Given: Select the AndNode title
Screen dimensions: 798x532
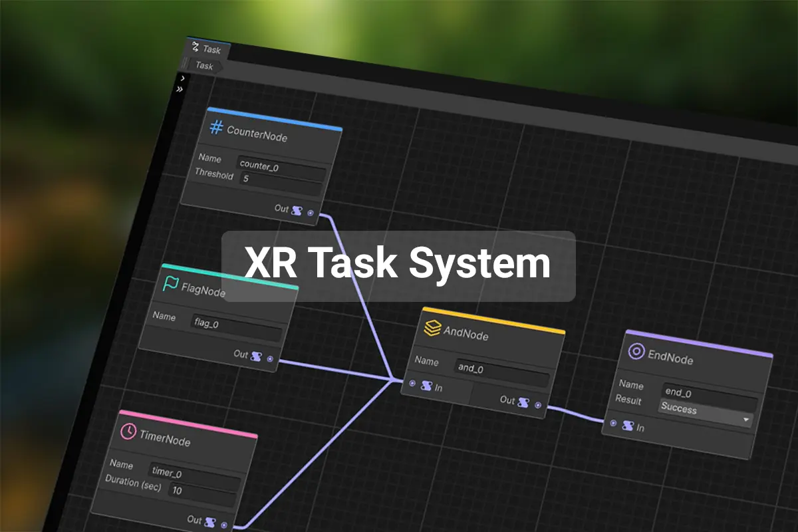Looking at the screenshot, I should [466, 334].
